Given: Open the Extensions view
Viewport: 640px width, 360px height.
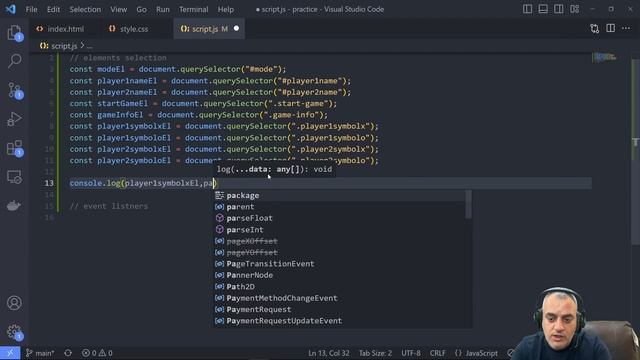Looking at the screenshot, I should click(x=14, y=148).
